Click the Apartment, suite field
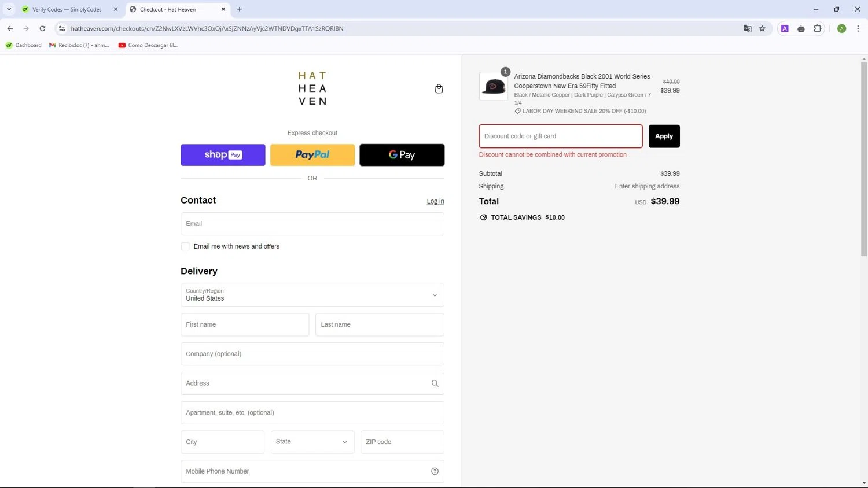The width and height of the screenshot is (868, 488). pos(312,413)
